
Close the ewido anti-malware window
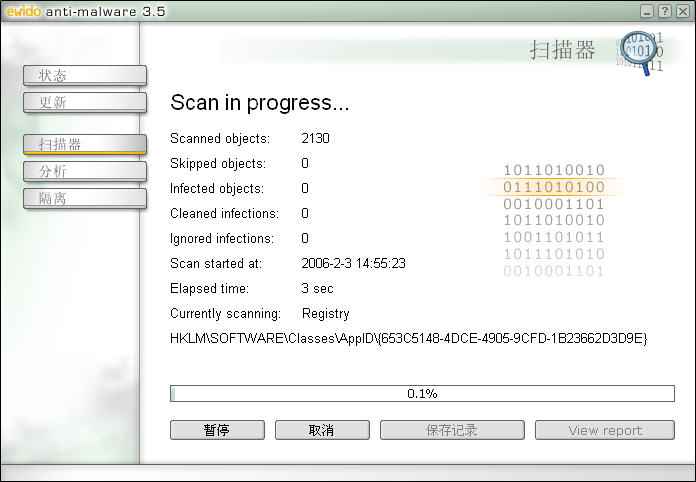(683, 11)
